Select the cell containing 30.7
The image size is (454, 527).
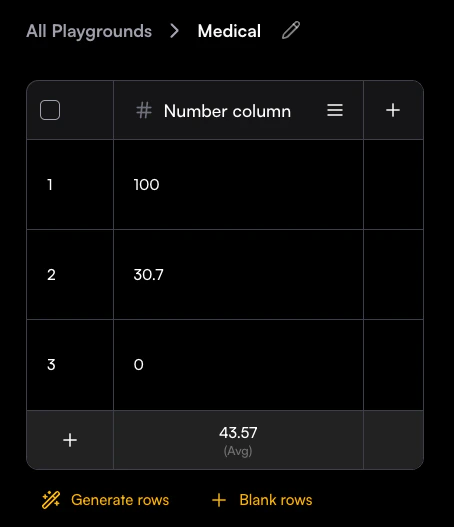pos(238,275)
